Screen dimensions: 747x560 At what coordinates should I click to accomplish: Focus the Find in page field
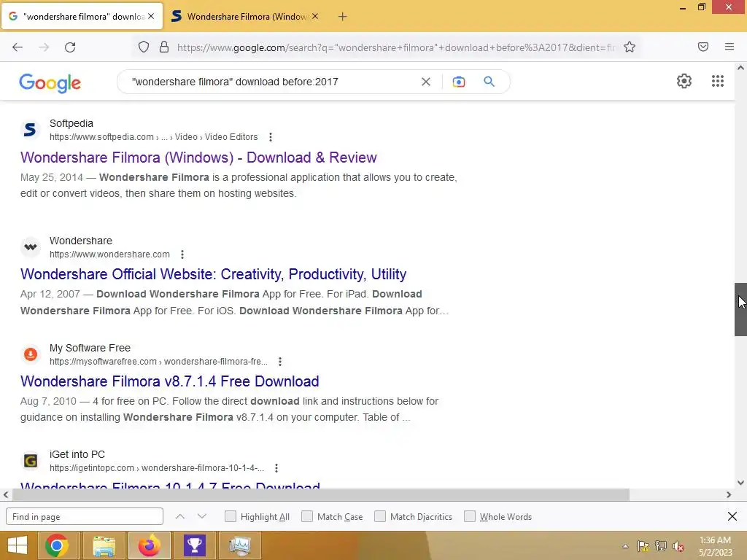pos(85,516)
